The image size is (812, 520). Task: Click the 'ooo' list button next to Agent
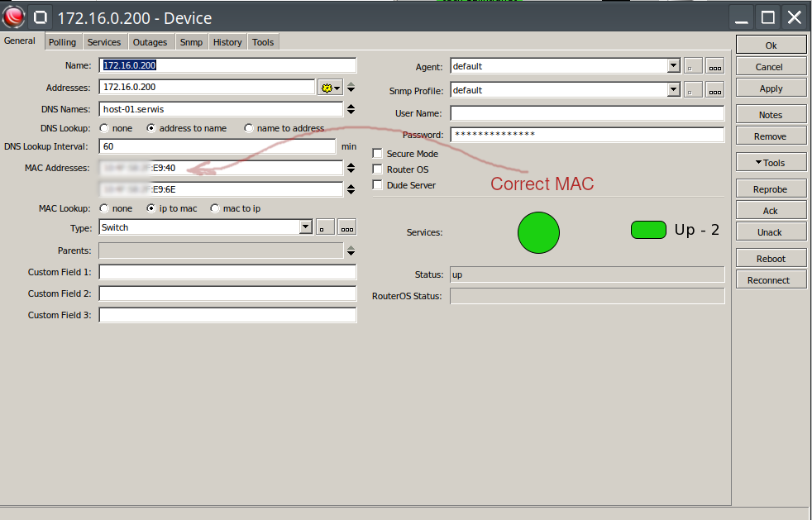[x=714, y=66]
